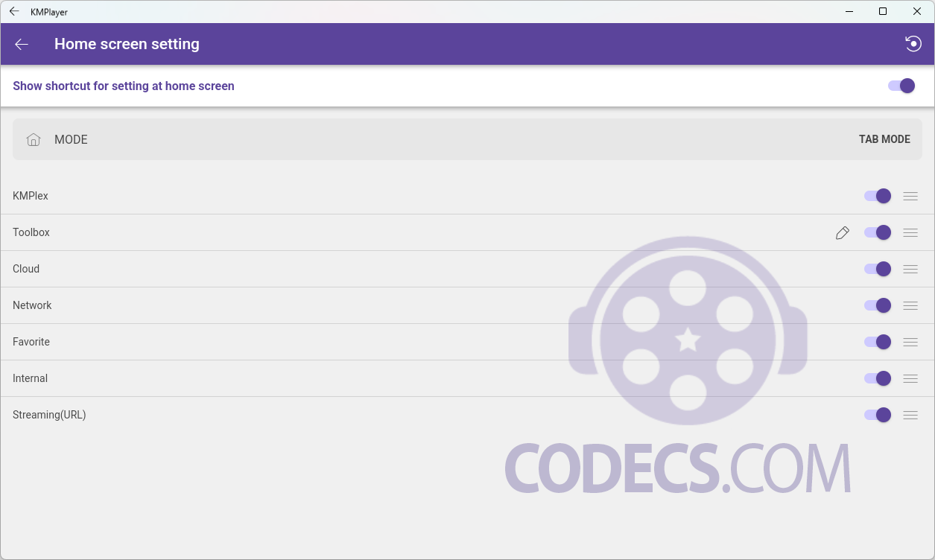Switch off the Network toggle
This screenshot has height=560, width=935.
tap(878, 305)
